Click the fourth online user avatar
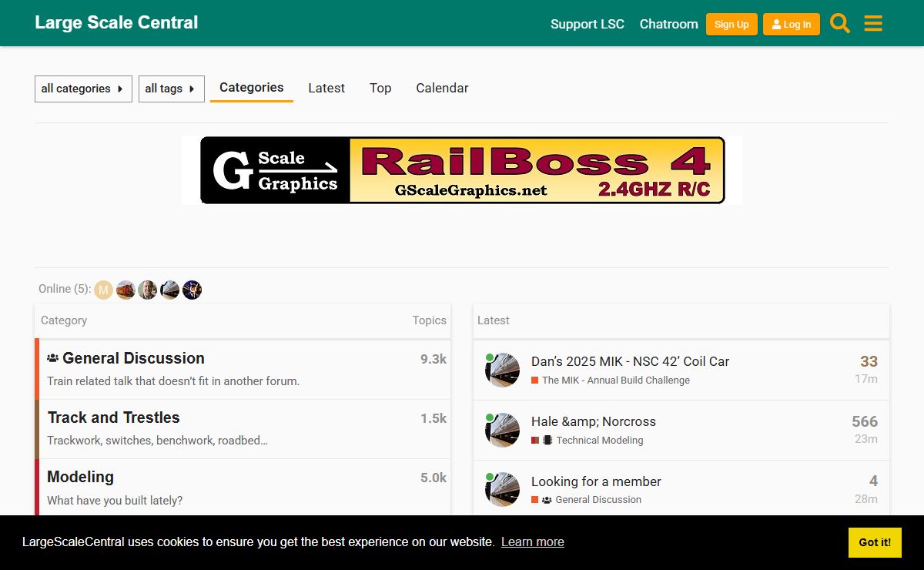The width and height of the screenshot is (924, 570). click(169, 290)
